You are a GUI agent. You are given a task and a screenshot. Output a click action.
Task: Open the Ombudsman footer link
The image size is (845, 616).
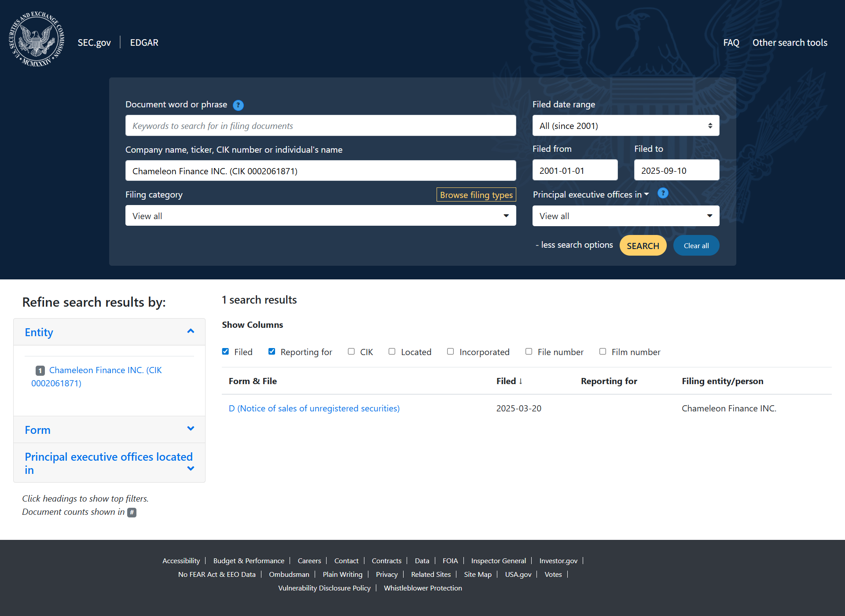[x=289, y=574]
